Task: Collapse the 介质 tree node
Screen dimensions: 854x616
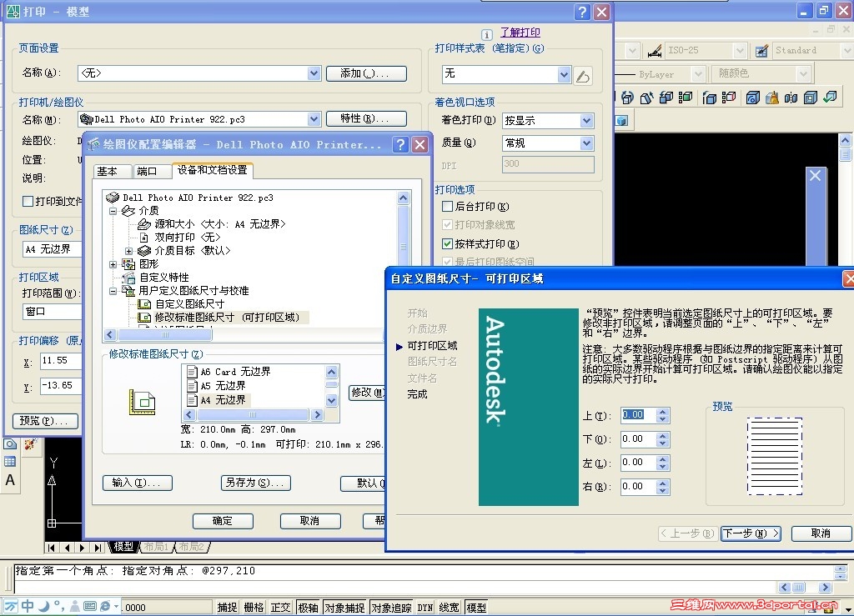Action: pos(113,211)
